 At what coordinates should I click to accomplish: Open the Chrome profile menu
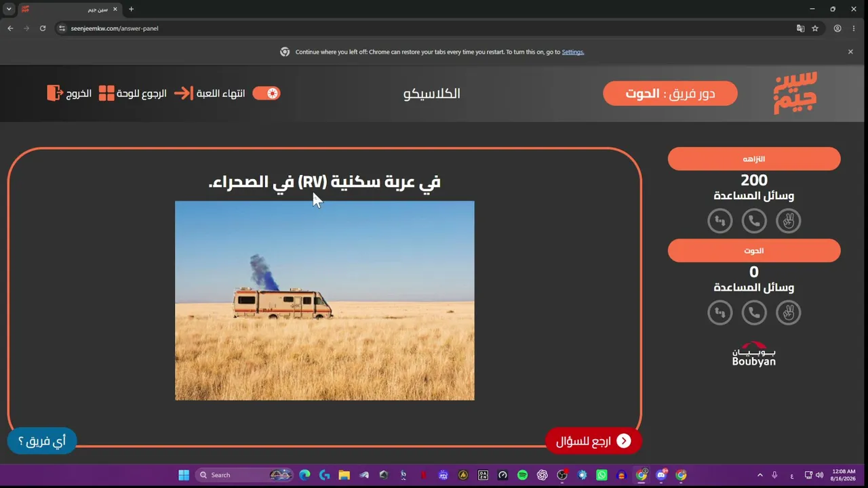[837, 28]
